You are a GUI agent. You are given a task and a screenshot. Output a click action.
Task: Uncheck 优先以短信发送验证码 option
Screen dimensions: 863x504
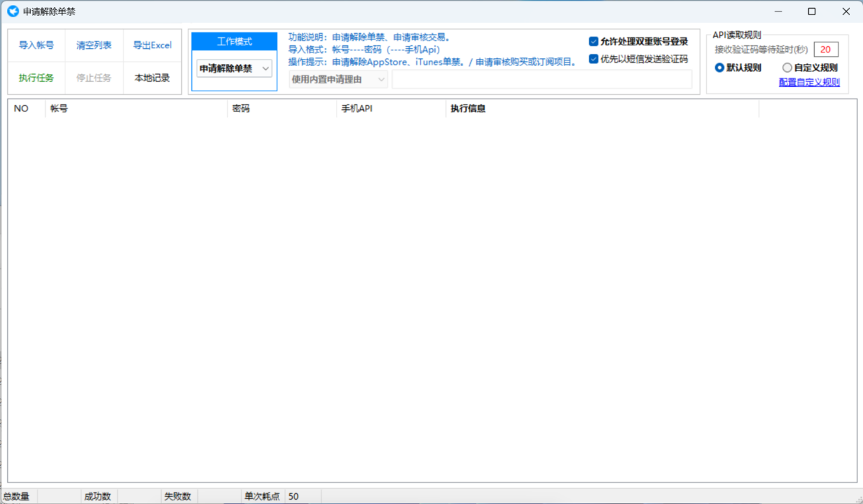click(593, 59)
